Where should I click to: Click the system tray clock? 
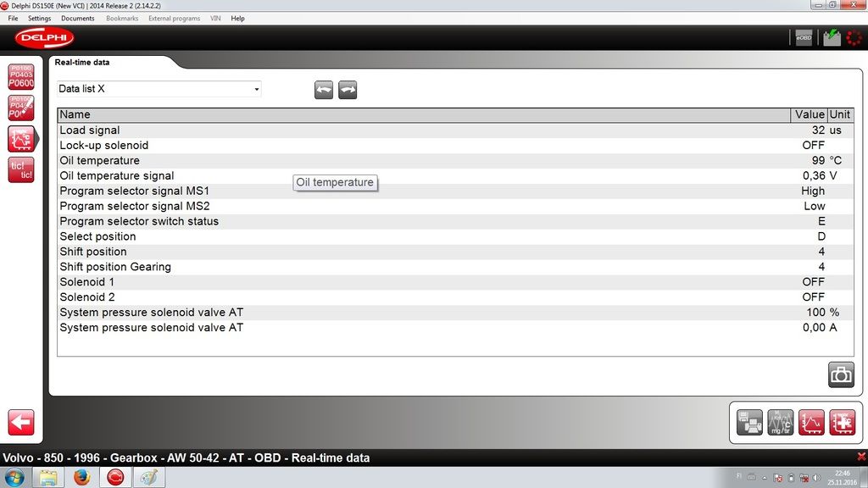pyautogui.click(x=842, y=478)
